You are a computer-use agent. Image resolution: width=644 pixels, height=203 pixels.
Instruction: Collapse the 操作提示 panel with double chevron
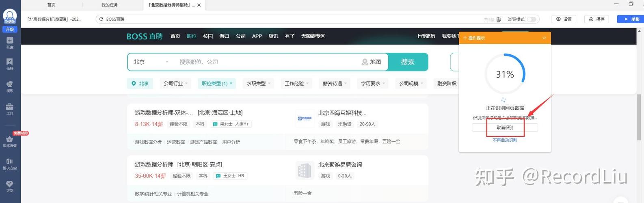tap(544, 38)
